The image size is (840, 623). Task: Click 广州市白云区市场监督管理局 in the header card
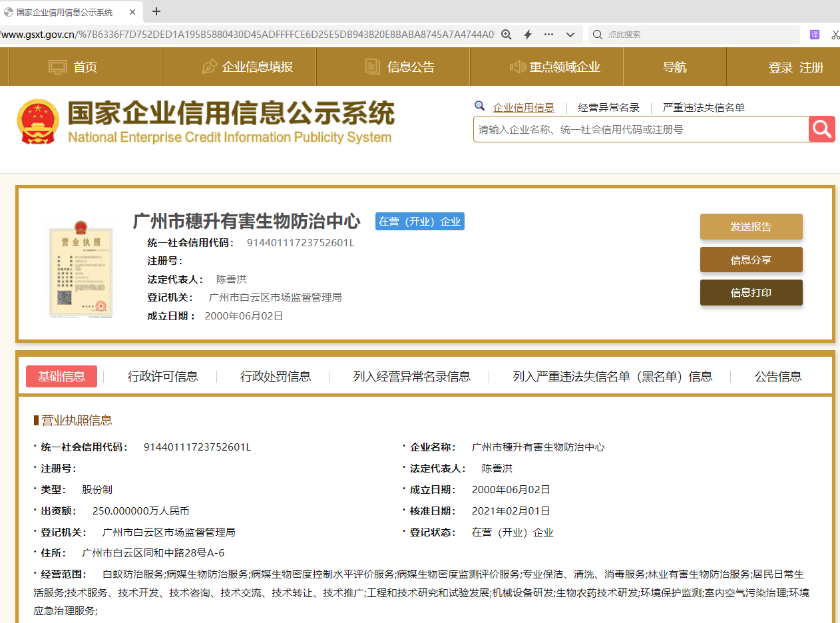pyautogui.click(x=276, y=297)
